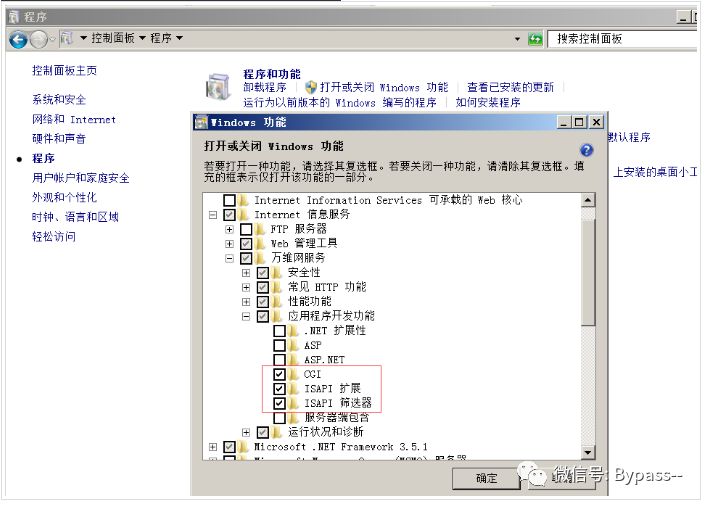Collapse the Internet 信息服务 tree node
Viewport: 705px width, 507px height.
coord(213,215)
